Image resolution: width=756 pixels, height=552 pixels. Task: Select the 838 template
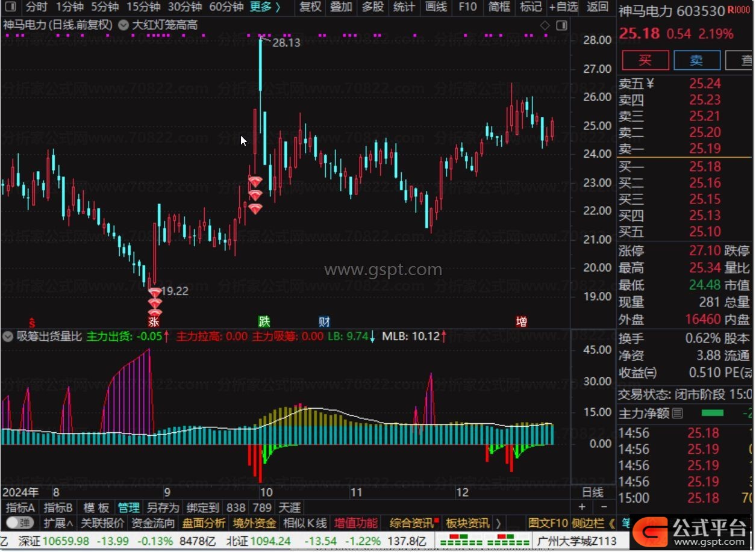click(236, 507)
